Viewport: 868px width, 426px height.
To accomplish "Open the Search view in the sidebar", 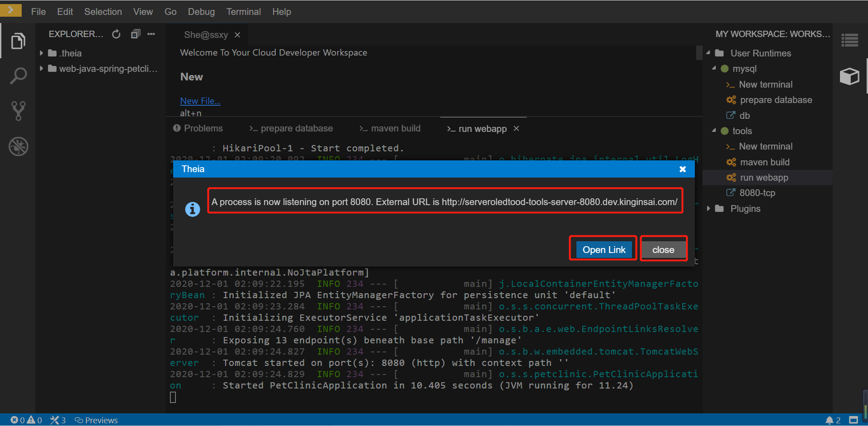I will tap(18, 76).
